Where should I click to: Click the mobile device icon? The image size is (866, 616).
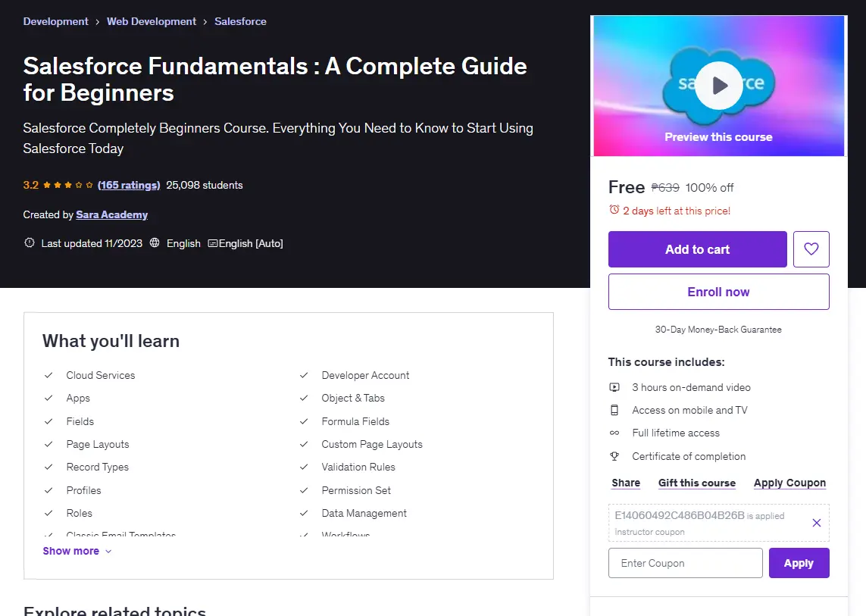point(614,410)
